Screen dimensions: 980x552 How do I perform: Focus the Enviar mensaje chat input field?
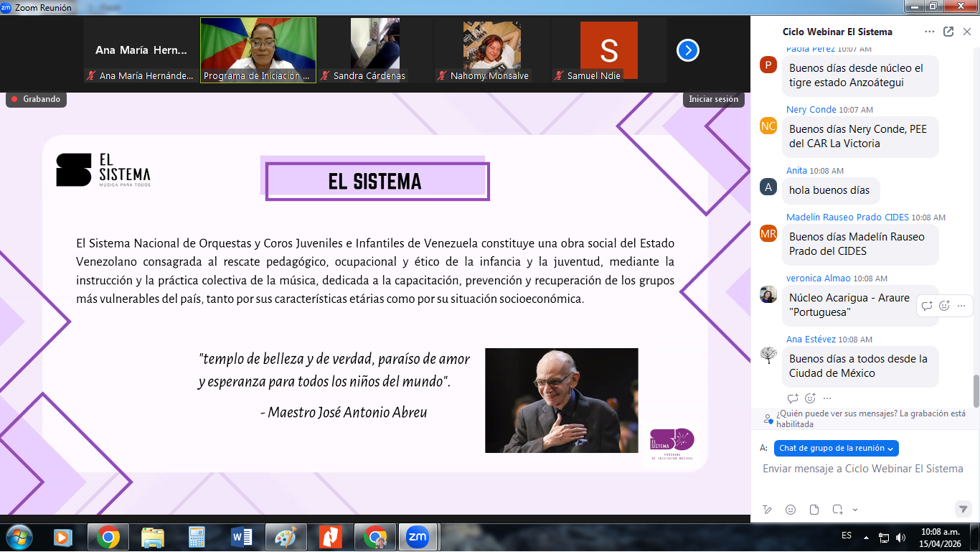863,469
